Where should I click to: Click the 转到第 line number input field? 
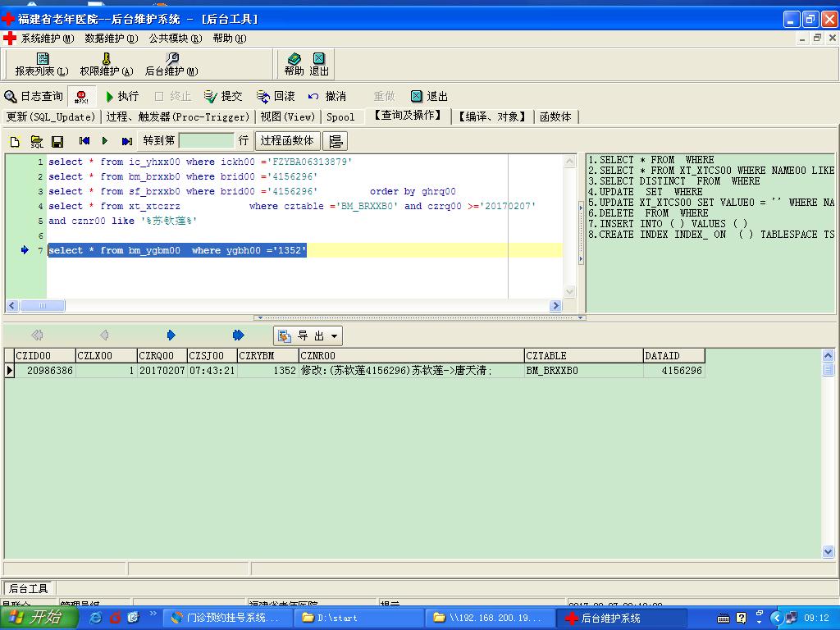[207, 141]
